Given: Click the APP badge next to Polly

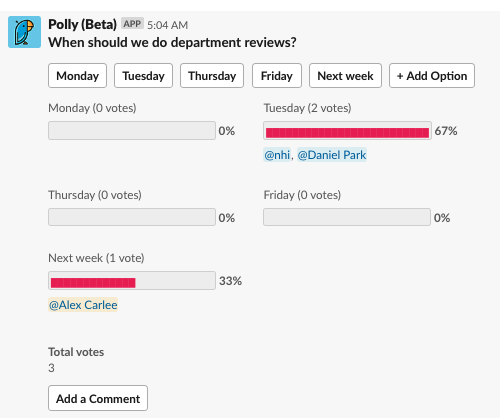Looking at the screenshot, I should click(132, 24).
